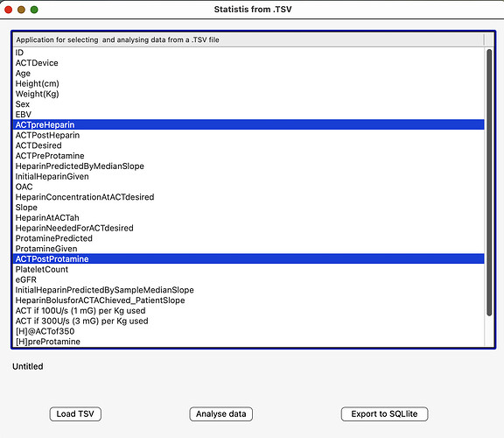Select [H]@ACTof350 row
Image resolution: width=504 pixels, height=438 pixels.
pyautogui.click(x=248, y=331)
